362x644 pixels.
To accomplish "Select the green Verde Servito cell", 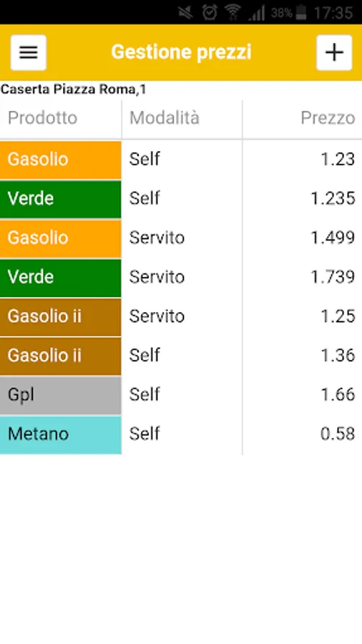I will click(60, 278).
